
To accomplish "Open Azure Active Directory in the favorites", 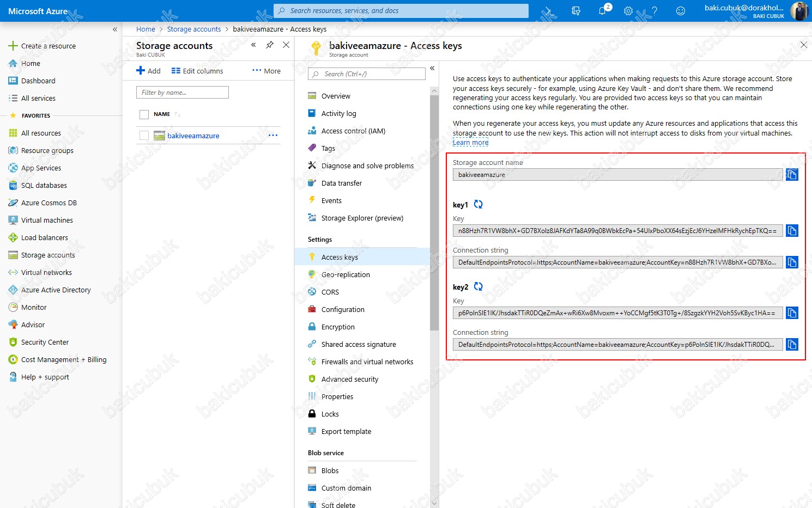I will coord(56,290).
